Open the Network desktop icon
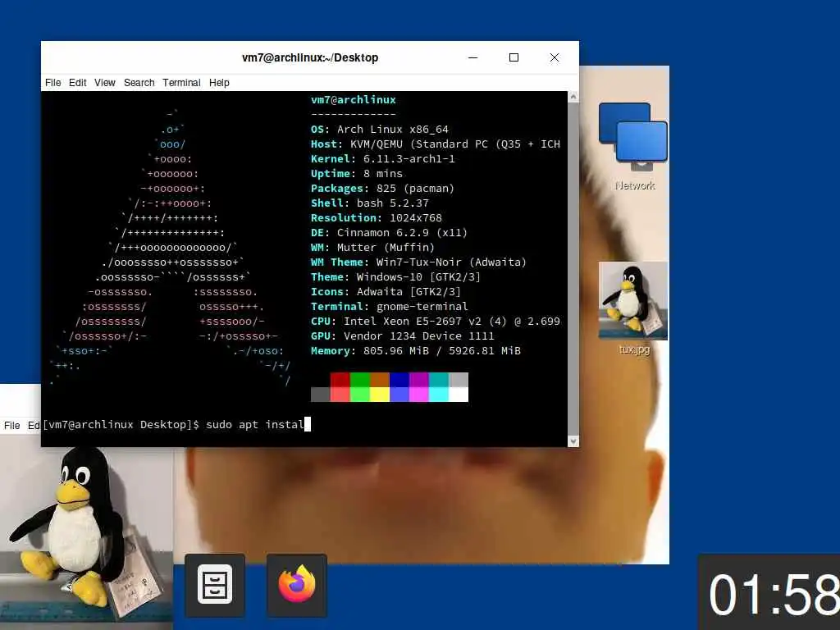 pos(634,146)
